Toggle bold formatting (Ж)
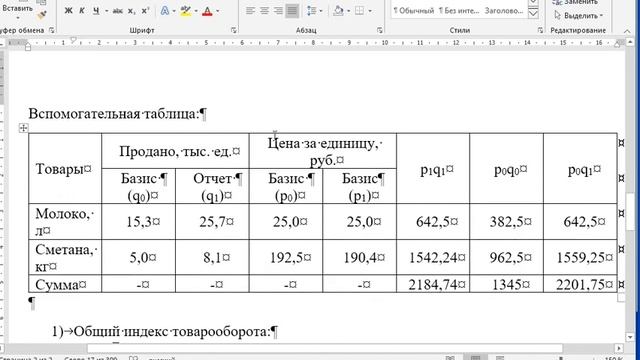This screenshot has width=640, height=360. click(x=69, y=11)
